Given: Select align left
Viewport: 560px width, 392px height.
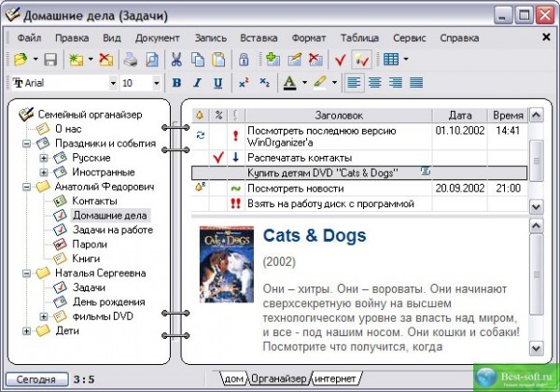Looking at the screenshot, I should tap(354, 83).
